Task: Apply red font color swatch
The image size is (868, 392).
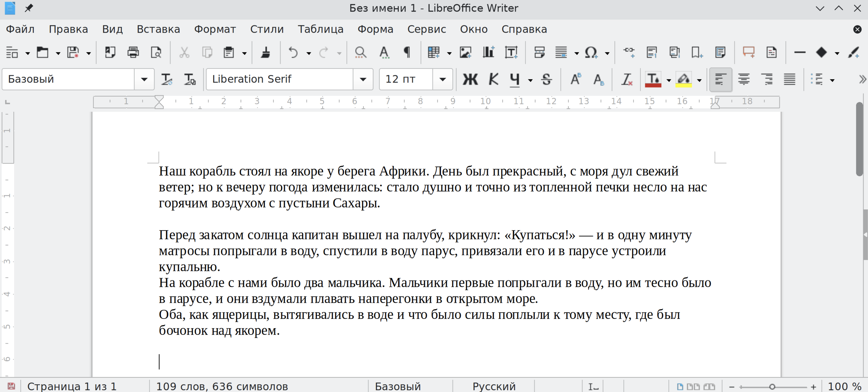Action: click(x=653, y=80)
